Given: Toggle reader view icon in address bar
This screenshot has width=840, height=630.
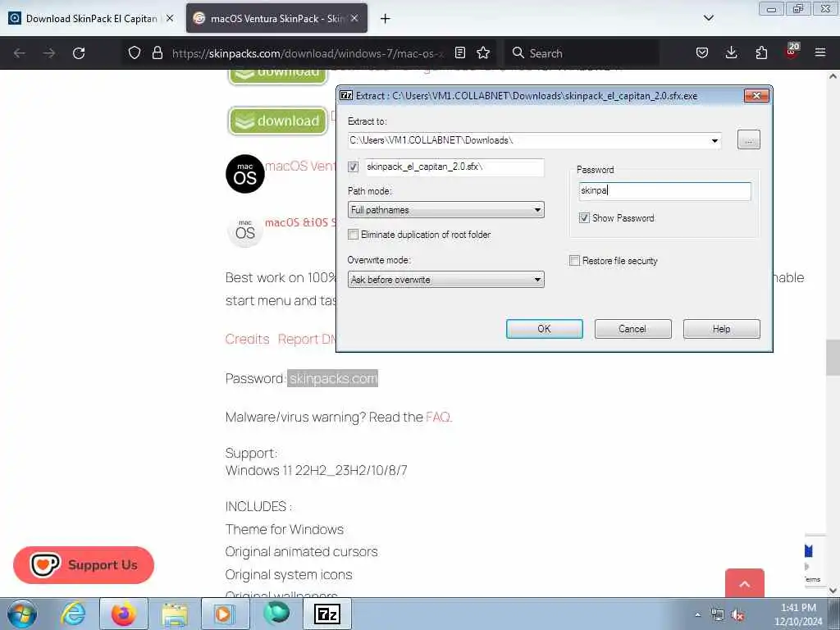Looking at the screenshot, I should pos(459,52).
